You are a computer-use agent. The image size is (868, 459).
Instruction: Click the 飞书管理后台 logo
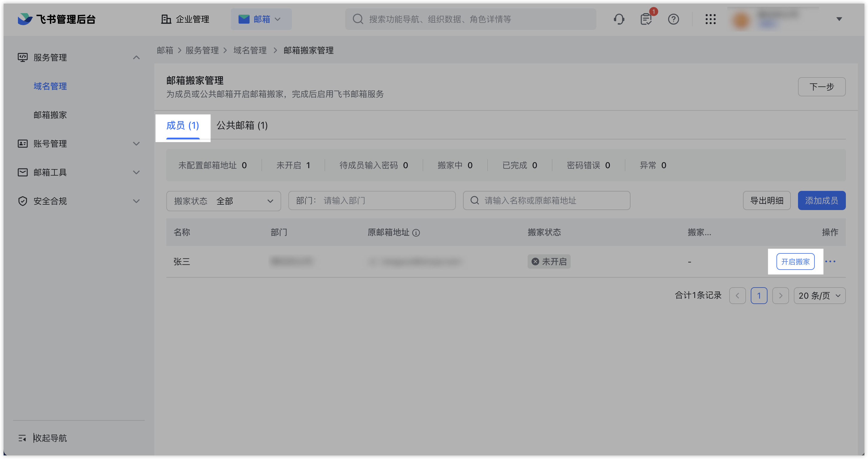[x=56, y=19]
